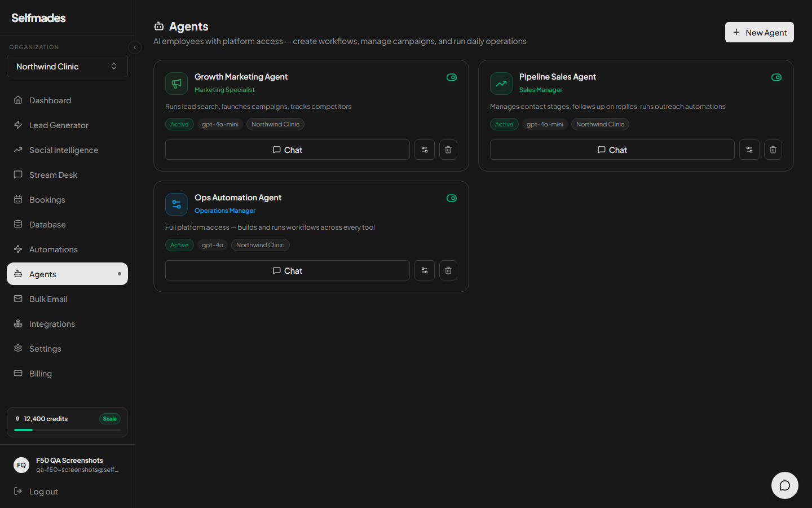Click Growth Marketing Agent's gpt-4o-mini tag
812x508 pixels.
(220, 124)
